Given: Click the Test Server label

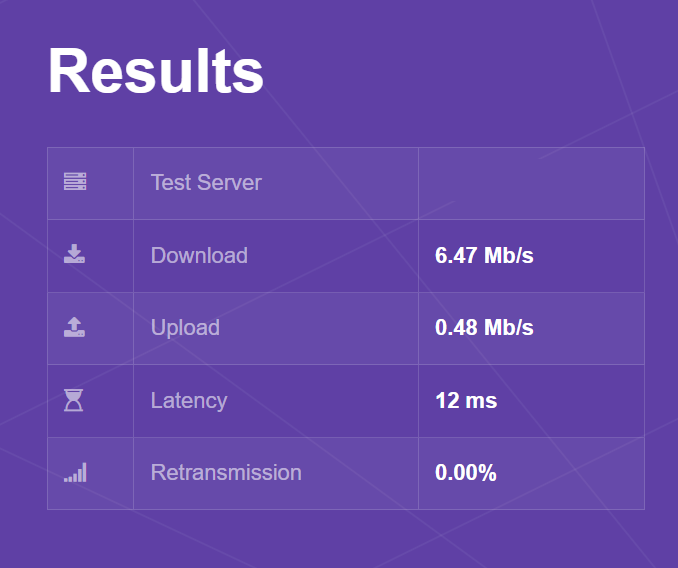Looking at the screenshot, I should tap(206, 182).
